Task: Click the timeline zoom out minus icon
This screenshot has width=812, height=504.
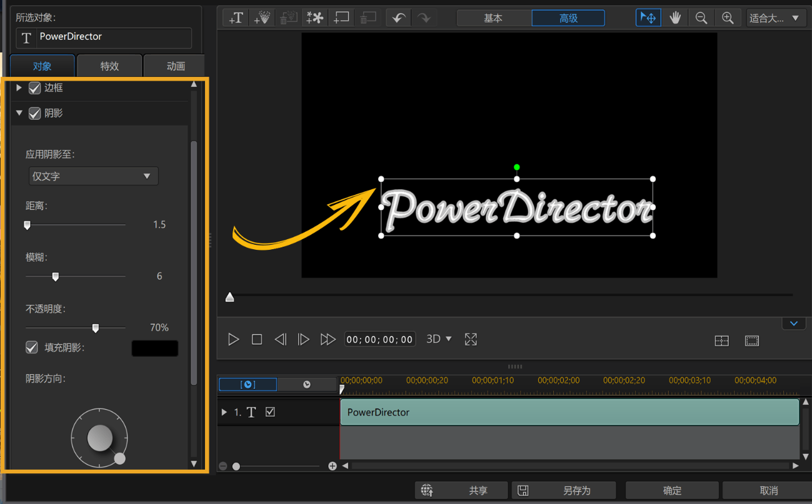Action: pyautogui.click(x=223, y=466)
